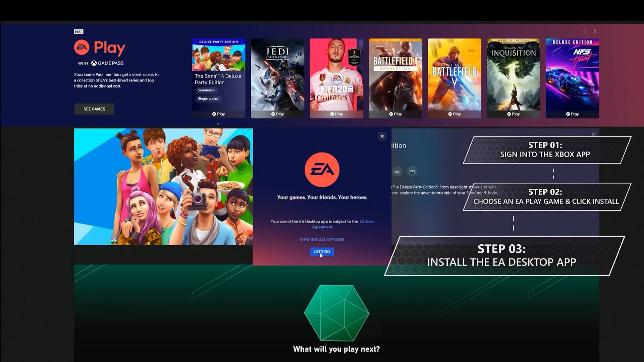Click the SEE GAMES button under EA Play
644x362 pixels.
pyautogui.click(x=94, y=109)
